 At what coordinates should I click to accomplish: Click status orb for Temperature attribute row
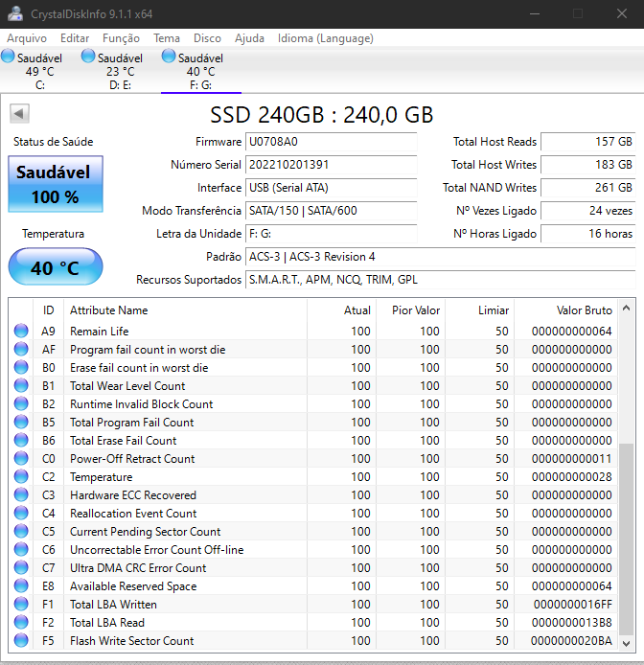tap(21, 476)
